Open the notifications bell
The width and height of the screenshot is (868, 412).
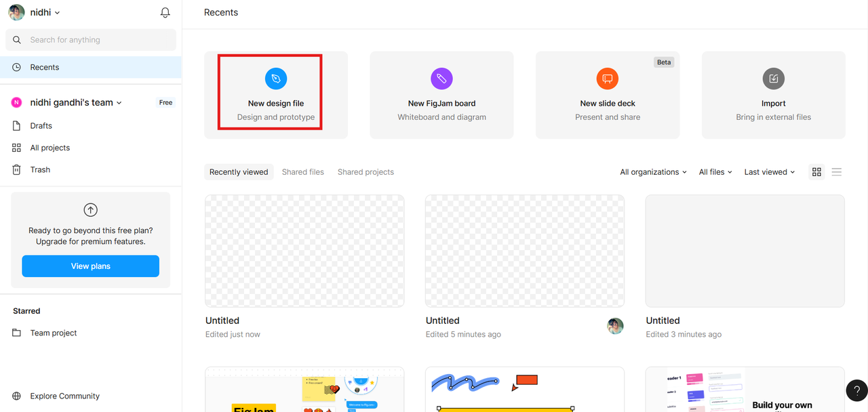(165, 13)
